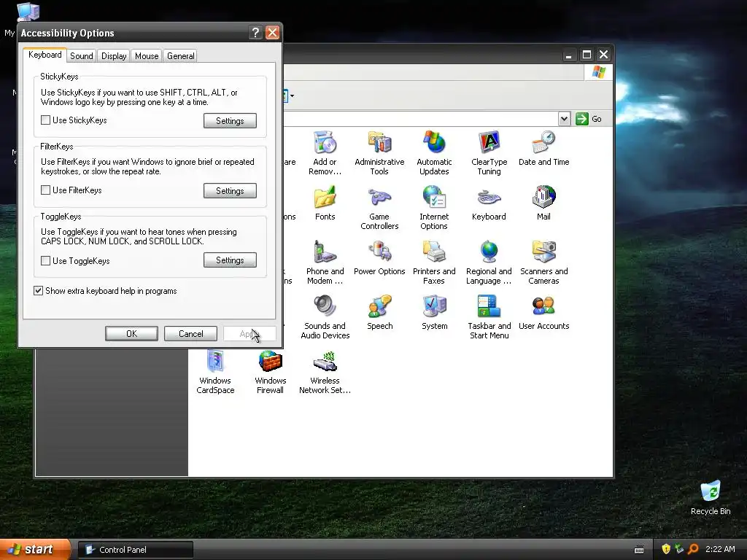Click the security shield tray icon
The width and height of the screenshot is (747, 560).
click(666, 549)
